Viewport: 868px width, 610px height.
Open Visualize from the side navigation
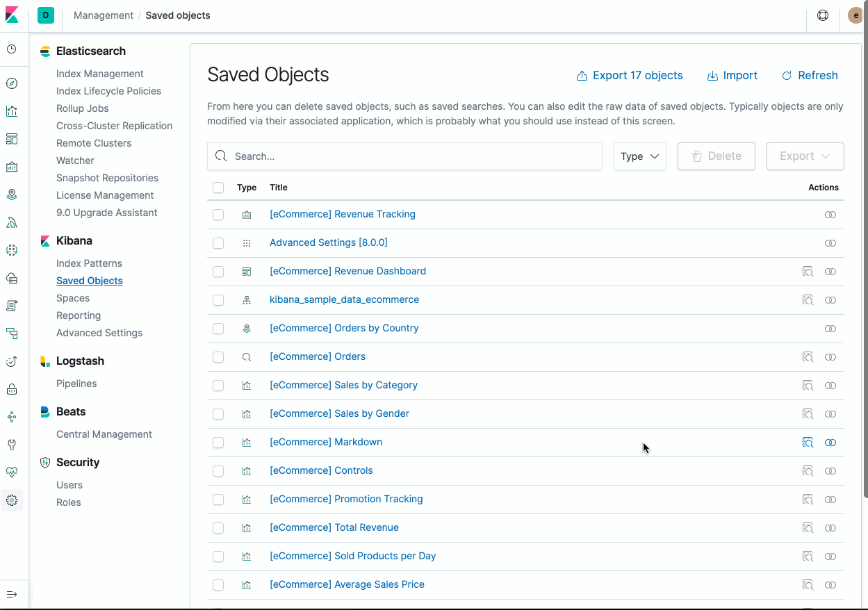coord(12,111)
